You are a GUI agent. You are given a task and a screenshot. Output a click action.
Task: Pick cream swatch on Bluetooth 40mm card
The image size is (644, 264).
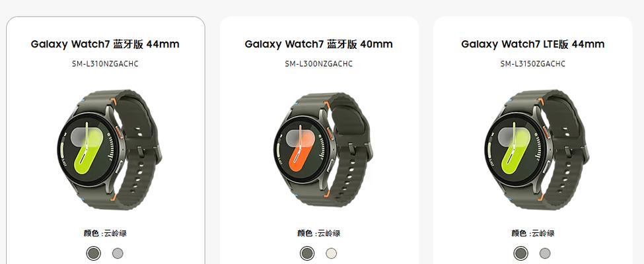coord(331,253)
